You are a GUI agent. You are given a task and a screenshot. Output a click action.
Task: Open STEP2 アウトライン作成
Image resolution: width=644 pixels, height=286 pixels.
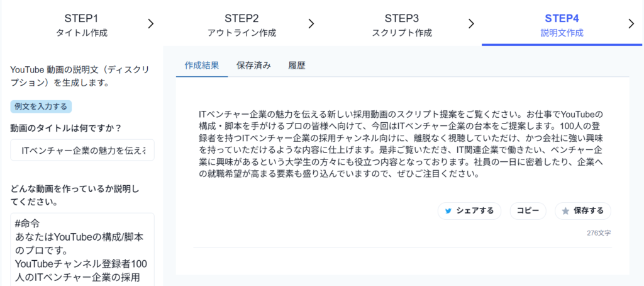coord(241,25)
